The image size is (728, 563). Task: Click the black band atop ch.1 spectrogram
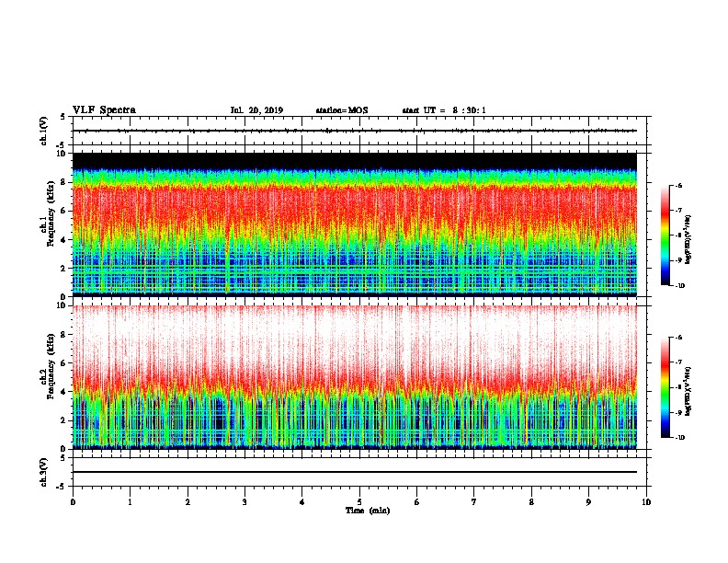[x=355, y=161]
